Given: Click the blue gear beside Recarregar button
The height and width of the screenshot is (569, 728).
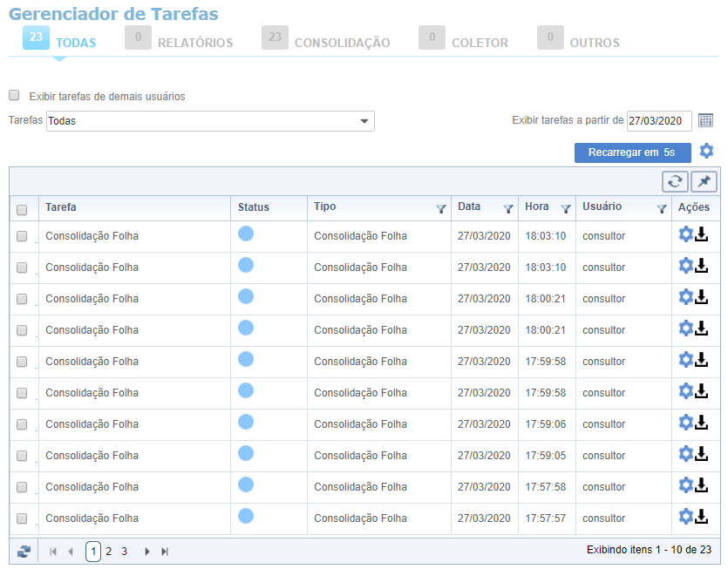Looking at the screenshot, I should [706, 151].
